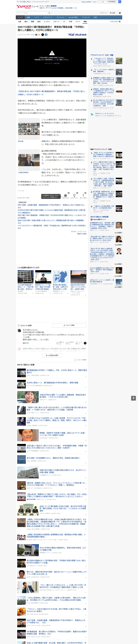
Task: Select the トップ tab
Action: [x=20, y=17]
